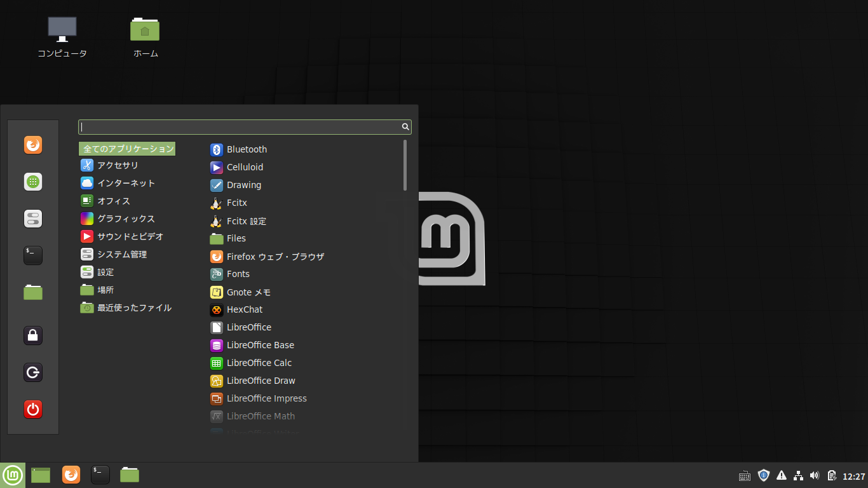
Task: Launch Firefox from the menu favorites sidebar
Action: pos(33,145)
